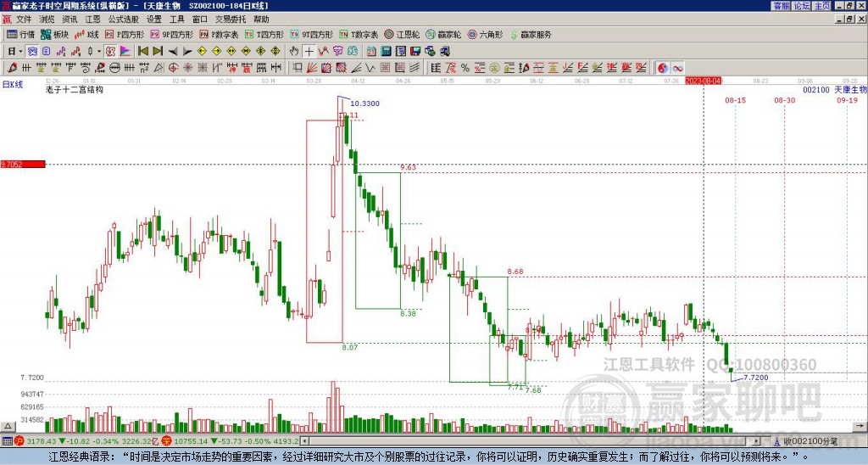Image resolution: width=868 pixels, height=465 pixels.
Task: Open the P四方形 tool
Action: 125,34
